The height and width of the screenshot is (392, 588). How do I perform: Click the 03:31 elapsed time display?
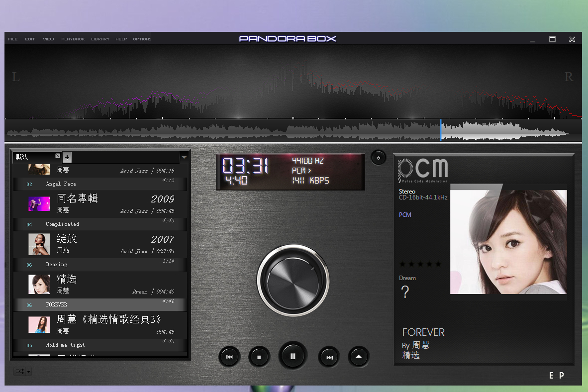[246, 166]
